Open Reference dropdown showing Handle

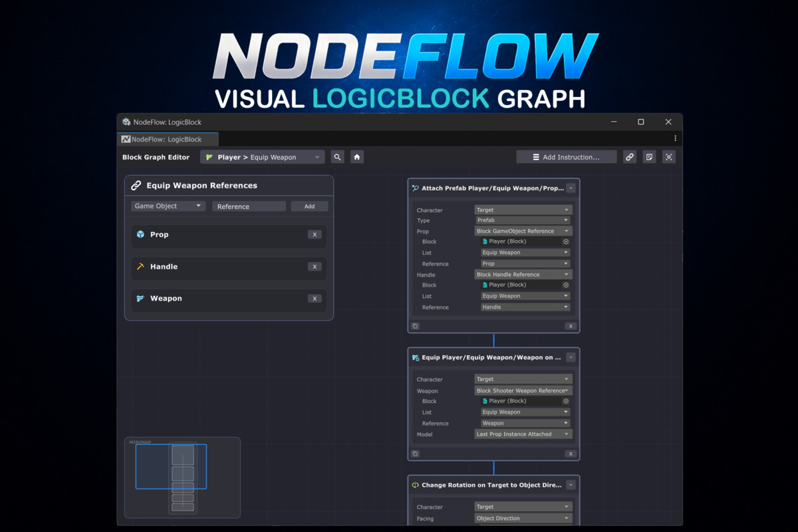pos(525,307)
